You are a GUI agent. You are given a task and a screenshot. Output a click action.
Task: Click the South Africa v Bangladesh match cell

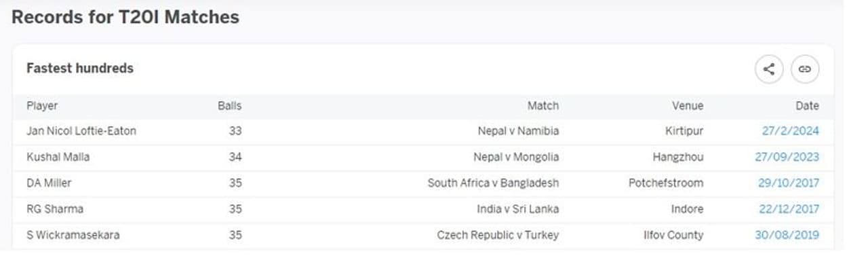[493, 183]
